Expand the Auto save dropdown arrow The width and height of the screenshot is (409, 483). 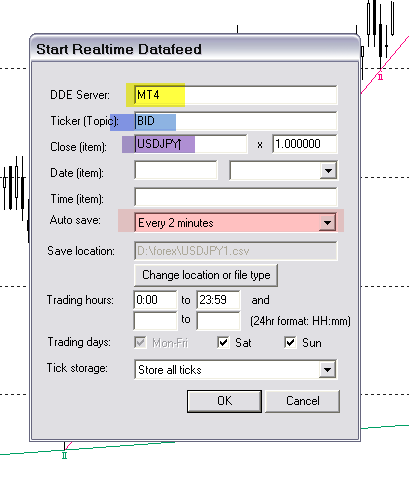coord(327,223)
